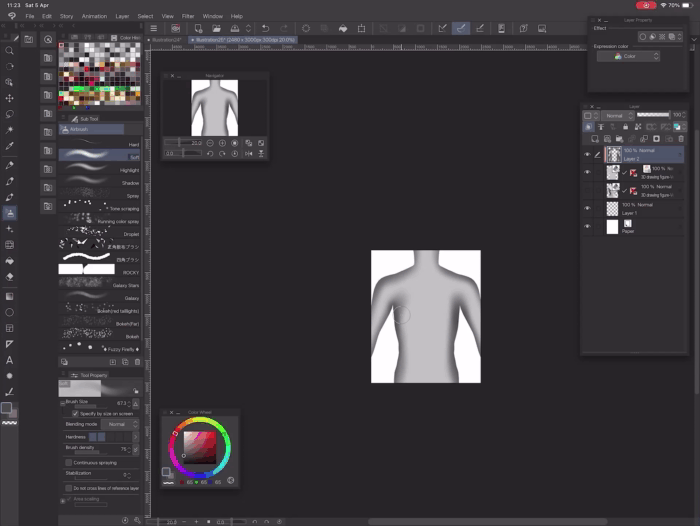Image resolution: width=700 pixels, height=526 pixels.
Task: Enable the Continuous spraying checkbox
Action: point(68,463)
